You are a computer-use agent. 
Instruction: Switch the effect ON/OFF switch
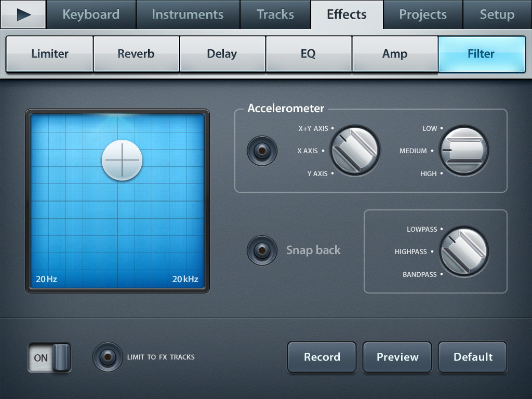(49, 357)
